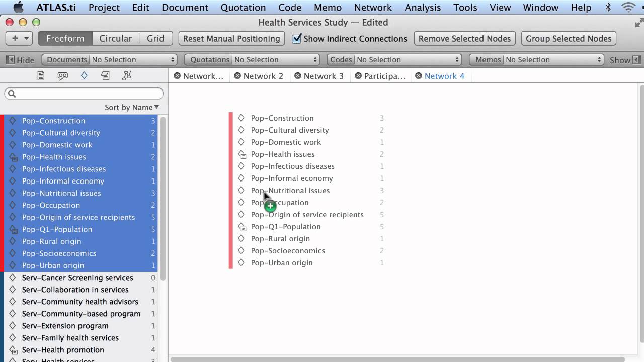Click the magnifier icon in search field
This screenshot has width=644, height=362.
(12, 94)
